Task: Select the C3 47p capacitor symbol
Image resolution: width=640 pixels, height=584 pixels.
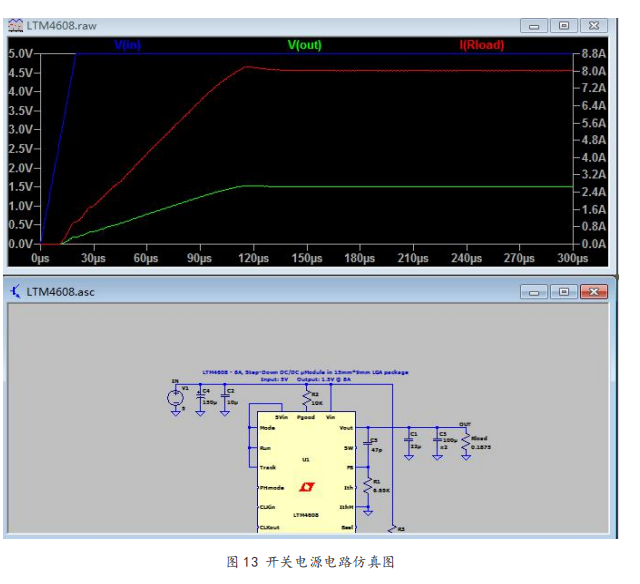Action: 368,443
